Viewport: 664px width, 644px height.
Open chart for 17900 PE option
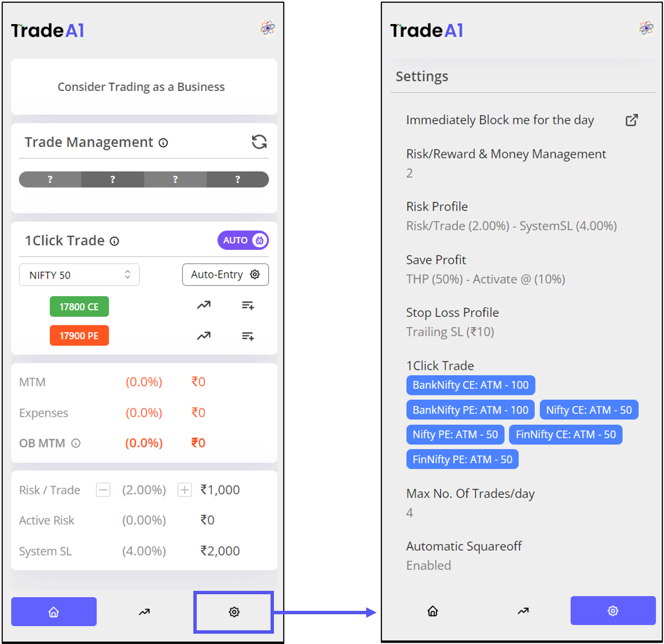[204, 336]
